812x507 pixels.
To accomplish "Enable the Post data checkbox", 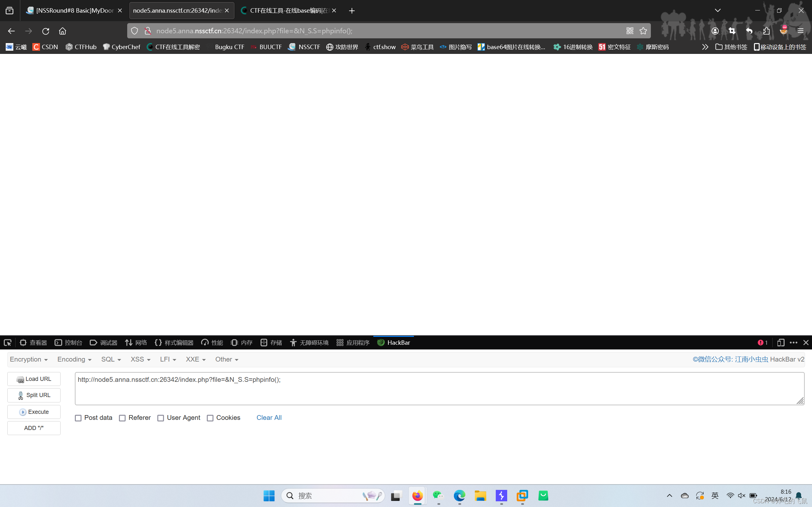I will 78,418.
